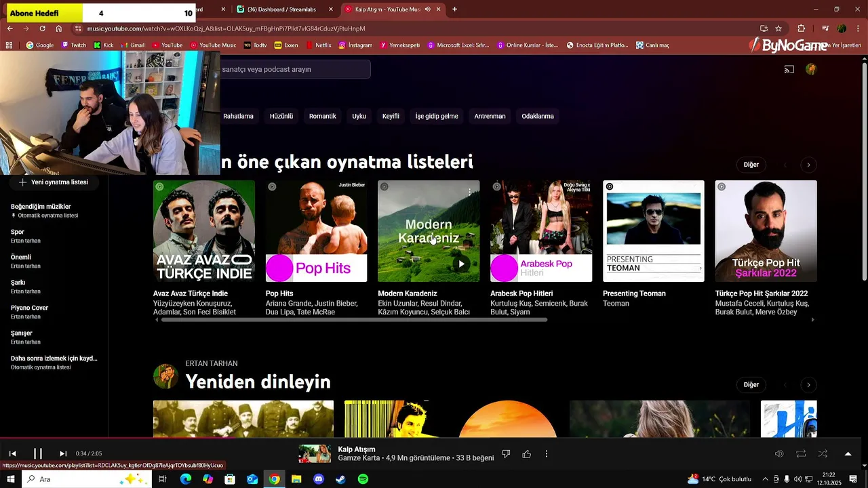Click the player volume speaker icon

click(x=779, y=453)
